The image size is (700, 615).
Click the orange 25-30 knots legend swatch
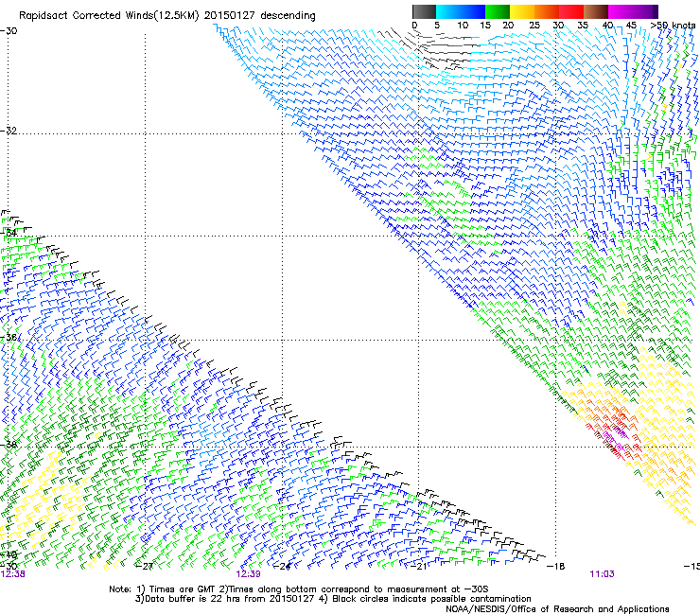point(547,11)
